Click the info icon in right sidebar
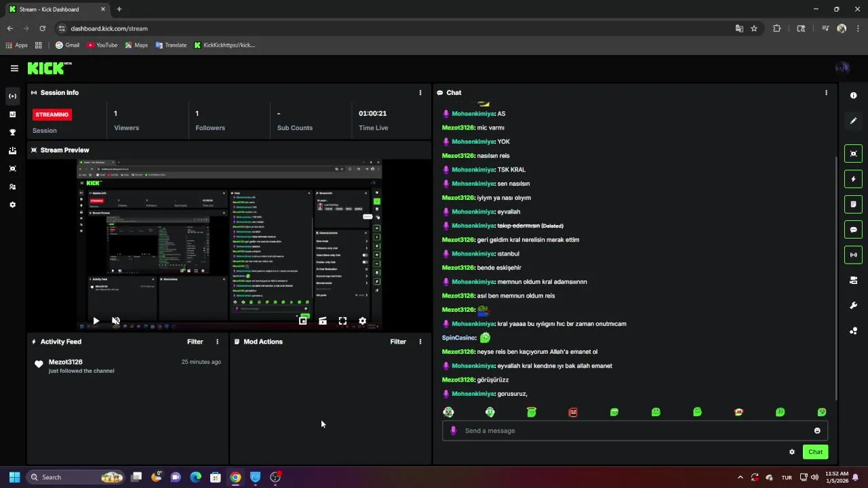 coord(853,96)
